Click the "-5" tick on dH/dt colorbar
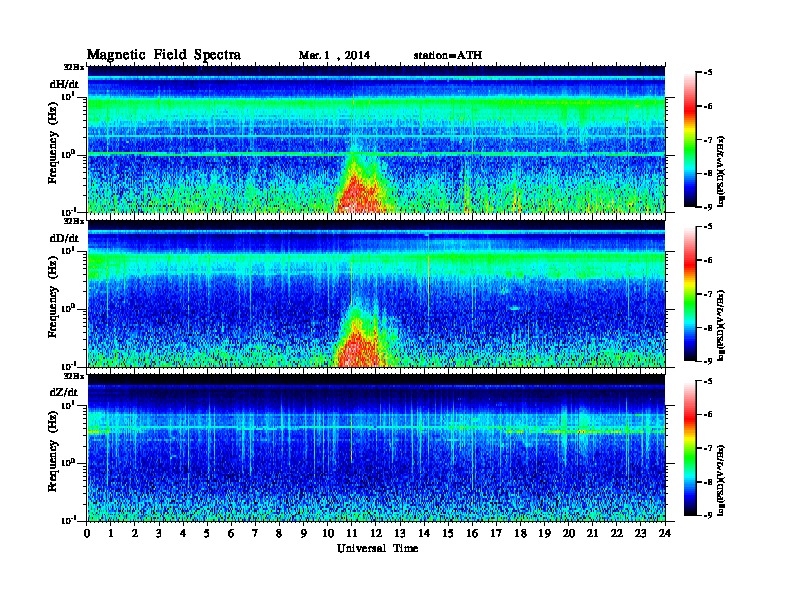This screenshot has width=792, height=612. tap(708, 73)
